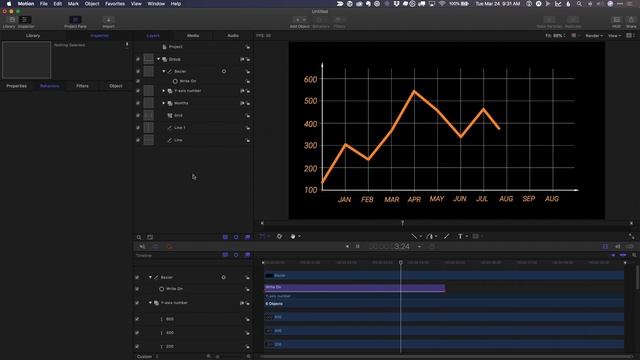Open the Properties inspector tab
This screenshot has width=640, height=360.
pos(17,86)
